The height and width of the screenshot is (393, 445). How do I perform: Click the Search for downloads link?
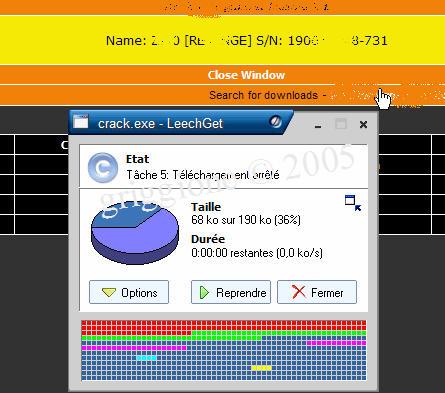coord(263,95)
